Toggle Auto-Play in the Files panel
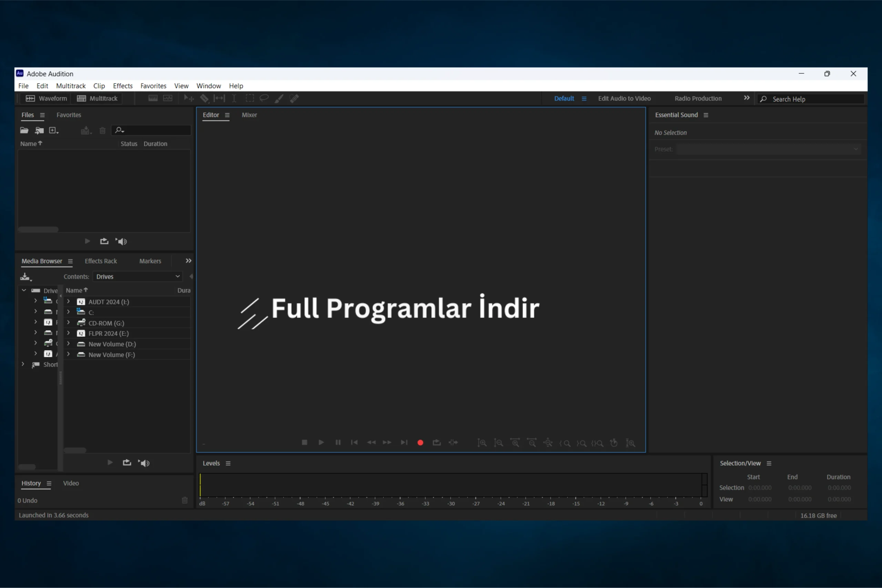The image size is (882, 588). click(121, 241)
